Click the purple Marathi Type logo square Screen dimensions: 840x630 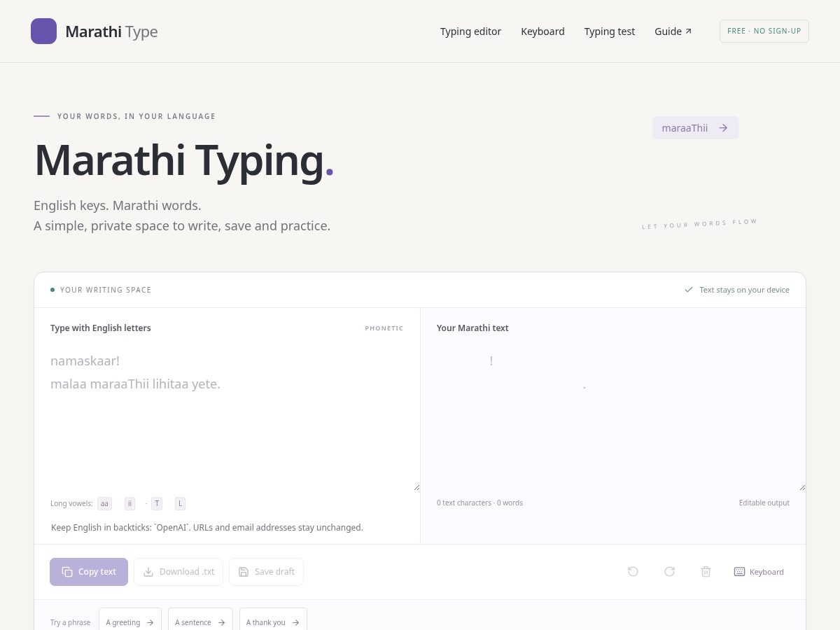pos(43,31)
